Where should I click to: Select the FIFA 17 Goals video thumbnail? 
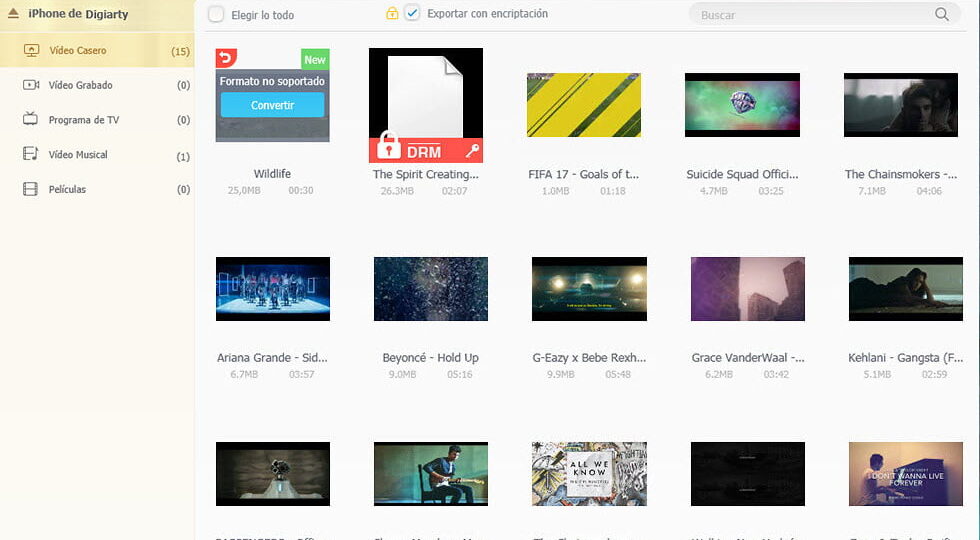click(x=584, y=105)
